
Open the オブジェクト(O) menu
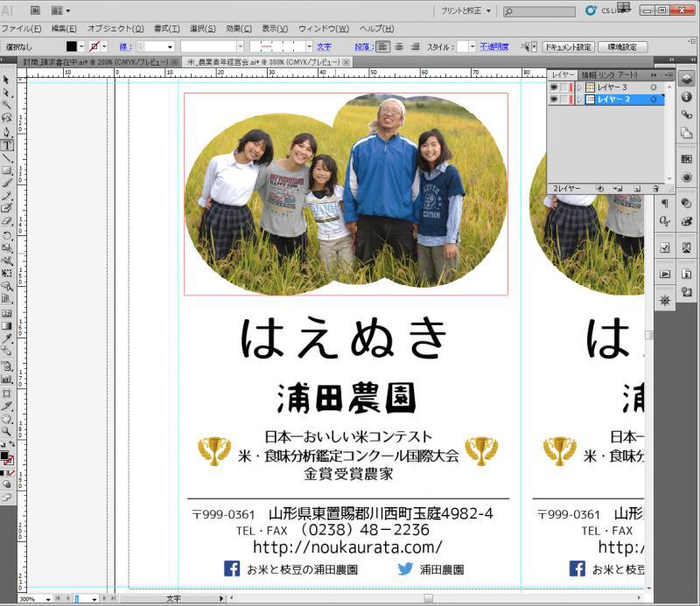tap(115, 29)
